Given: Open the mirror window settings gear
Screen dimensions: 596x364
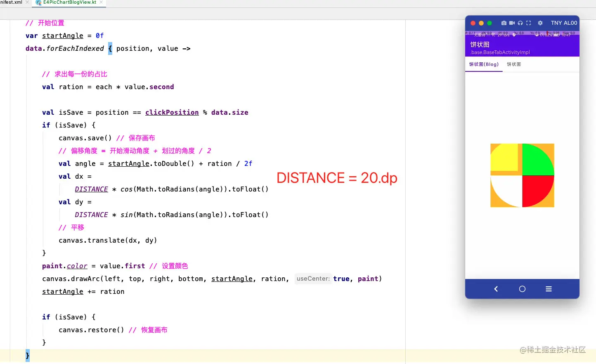Looking at the screenshot, I should point(540,23).
